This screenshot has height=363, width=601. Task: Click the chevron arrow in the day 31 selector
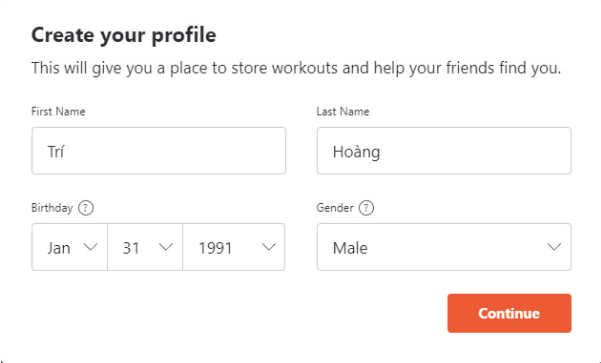click(166, 247)
